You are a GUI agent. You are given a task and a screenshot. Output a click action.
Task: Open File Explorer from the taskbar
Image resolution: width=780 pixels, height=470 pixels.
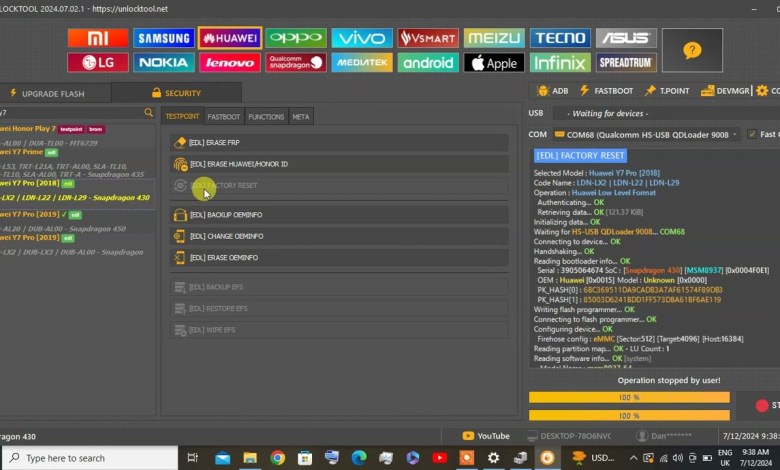tap(250, 458)
